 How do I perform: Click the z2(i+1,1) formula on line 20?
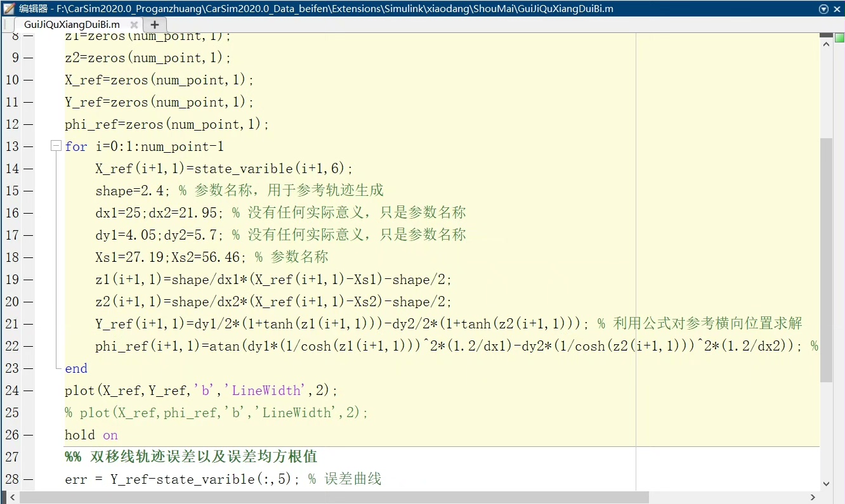(274, 302)
